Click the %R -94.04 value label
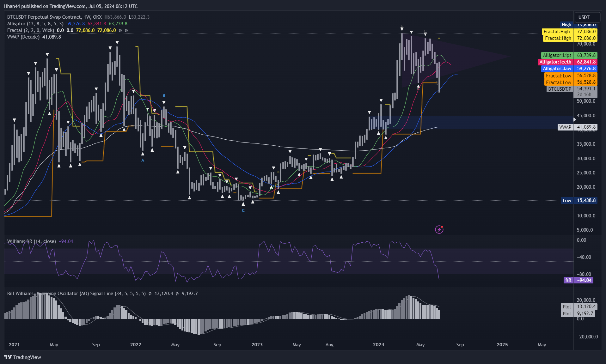Image resolution: width=606 pixels, height=364 pixels. [x=578, y=280]
